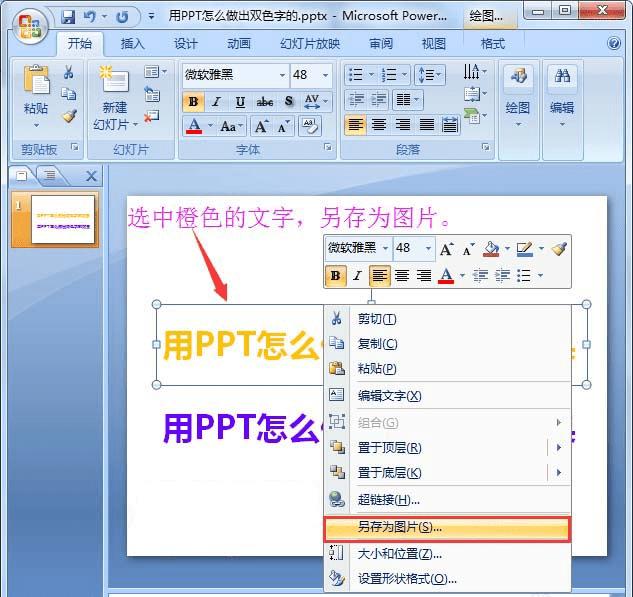This screenshot has width=633, height=597.
Task: Increase list indent level in ribbon
Action: point(379,99)
